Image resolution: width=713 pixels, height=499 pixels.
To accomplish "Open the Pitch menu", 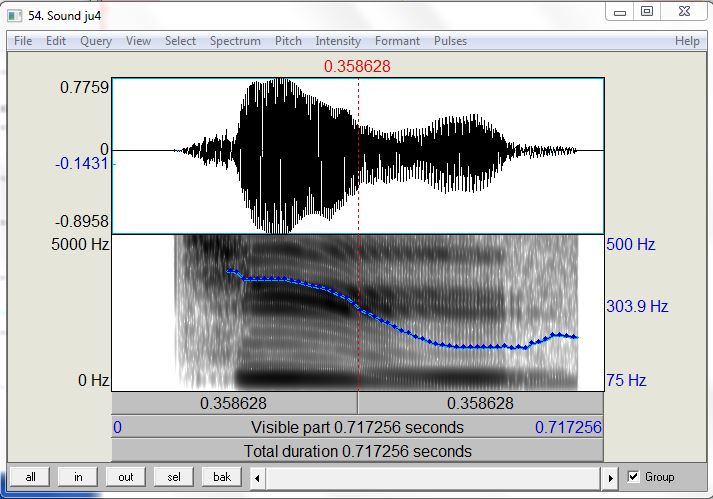I will click(288, 41).
